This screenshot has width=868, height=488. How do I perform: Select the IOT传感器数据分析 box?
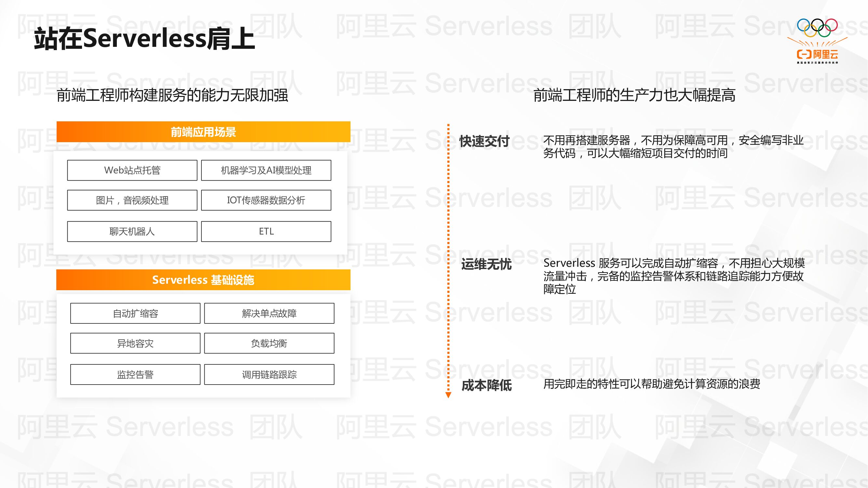coord(266,200)
